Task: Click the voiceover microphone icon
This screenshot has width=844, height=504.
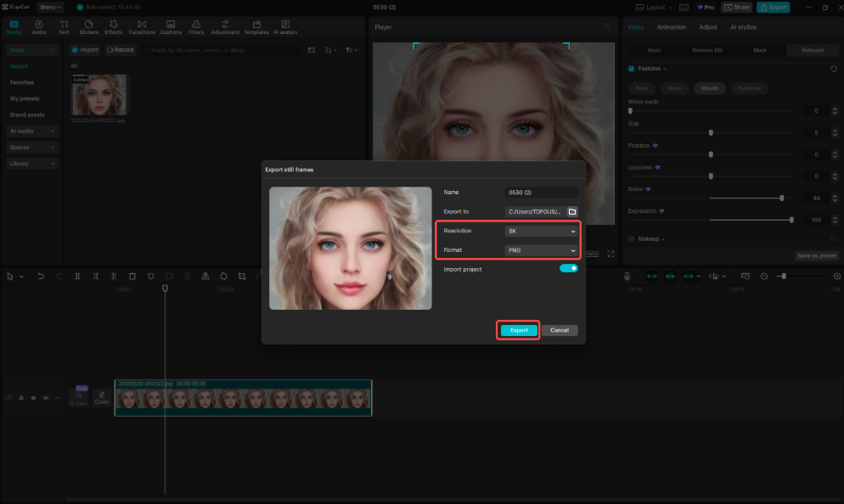Action: [627, 276]
